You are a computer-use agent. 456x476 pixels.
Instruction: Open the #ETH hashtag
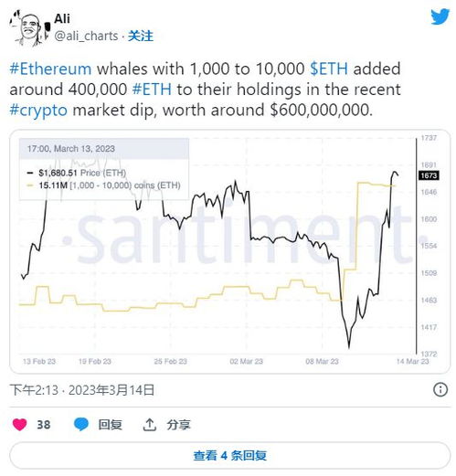click(152, 90)
